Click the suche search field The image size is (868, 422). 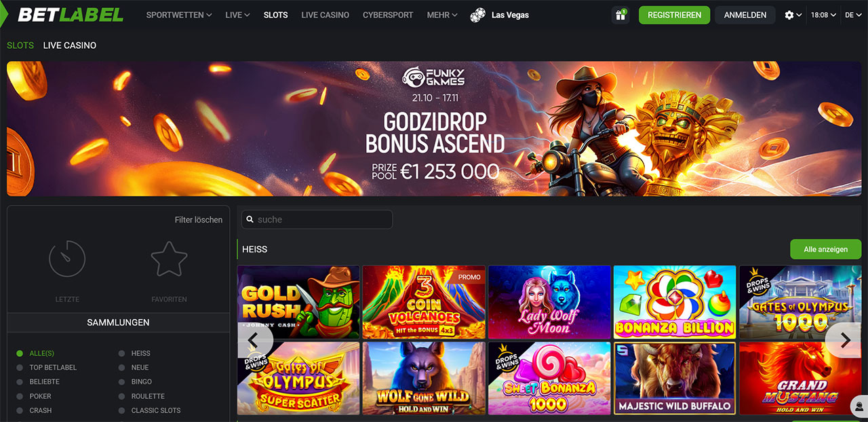[317, 220]
